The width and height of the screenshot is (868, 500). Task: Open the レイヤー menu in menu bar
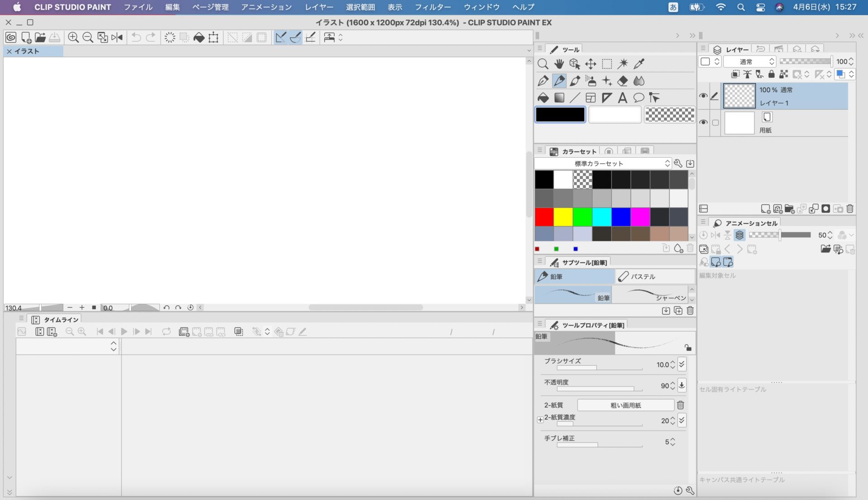pos(319,7)
